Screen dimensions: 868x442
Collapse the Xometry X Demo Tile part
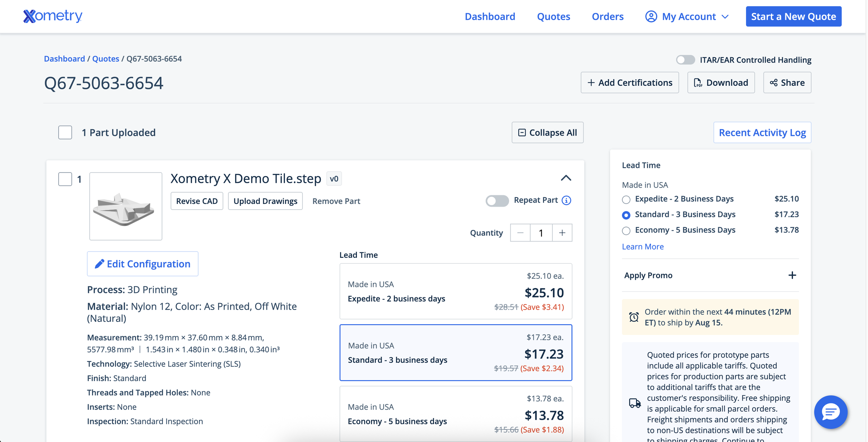[566, 178]
